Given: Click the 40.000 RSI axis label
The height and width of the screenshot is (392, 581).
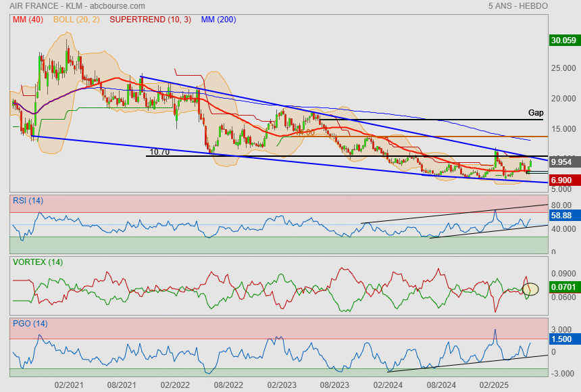Looking at the screenshot, I should [563, 229].
